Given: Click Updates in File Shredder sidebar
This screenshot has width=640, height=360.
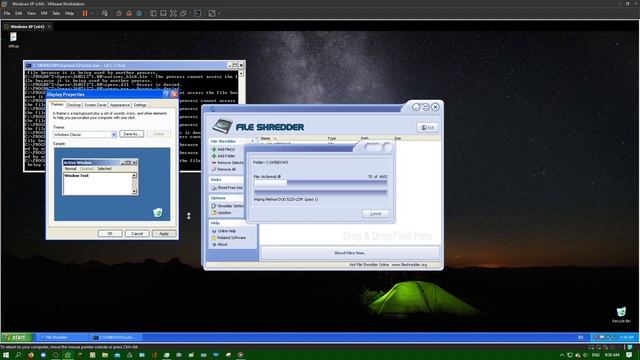Looking at the screenshot, I should pyautogui.click(x=222, y=213).
